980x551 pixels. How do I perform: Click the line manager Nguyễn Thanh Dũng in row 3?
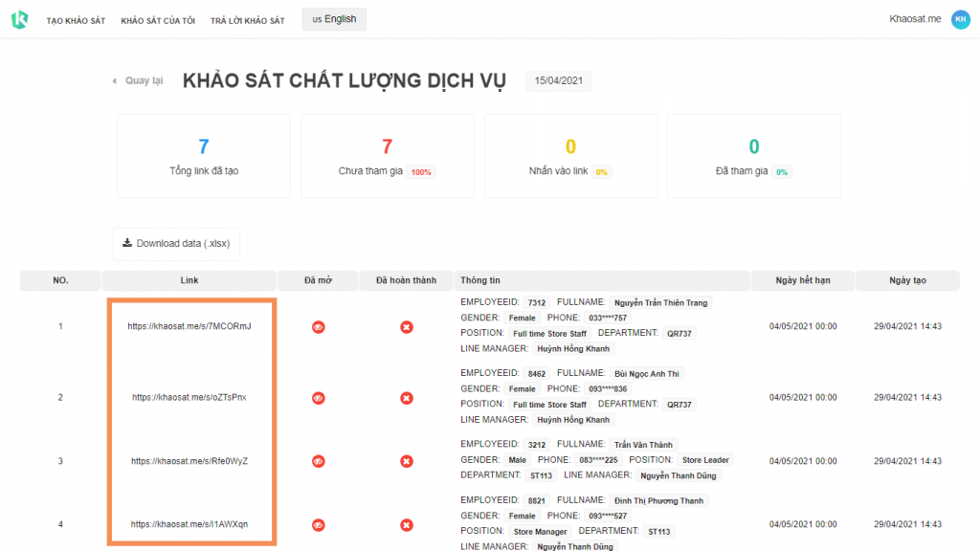click(x=679, y=475)
